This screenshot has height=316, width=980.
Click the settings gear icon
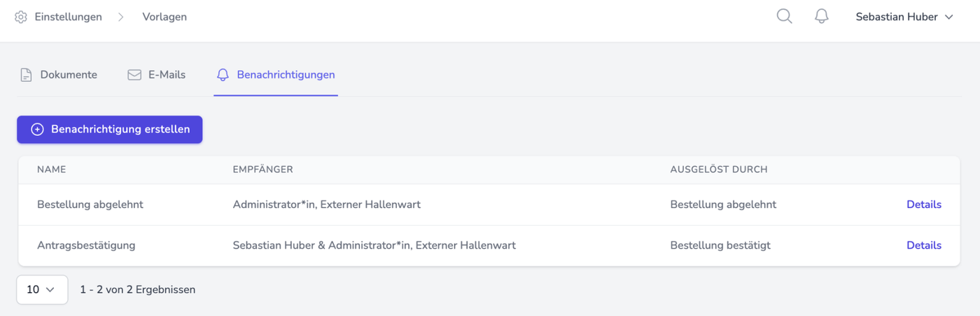tap(21, 17)
